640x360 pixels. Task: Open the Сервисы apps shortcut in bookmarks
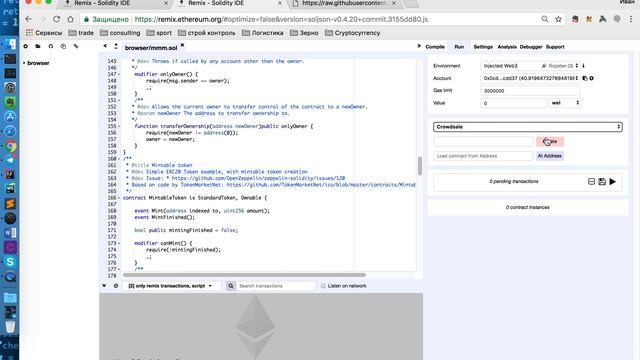click(x=44, y=33)
